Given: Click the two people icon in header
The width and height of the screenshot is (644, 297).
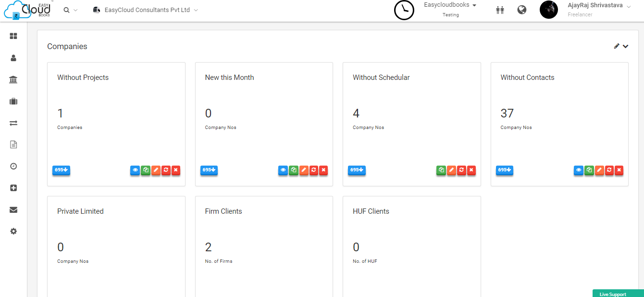Looking at the screenshot, I should (500, 10).
